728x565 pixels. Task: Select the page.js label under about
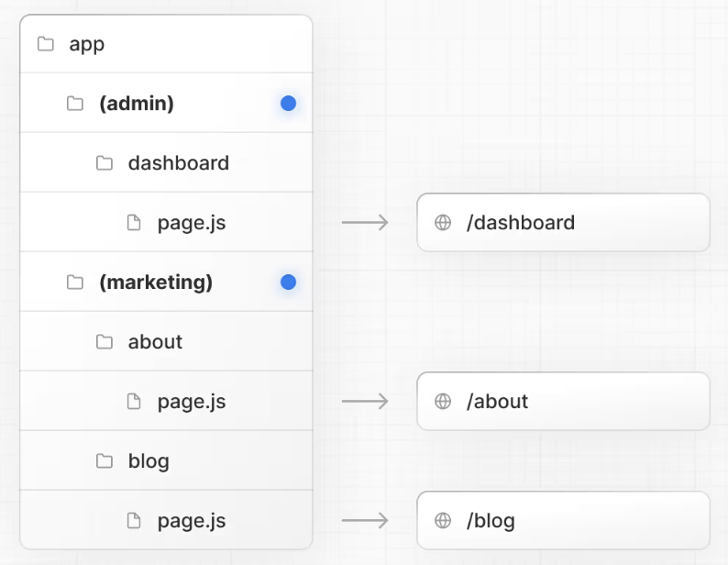tap(192, 402)
